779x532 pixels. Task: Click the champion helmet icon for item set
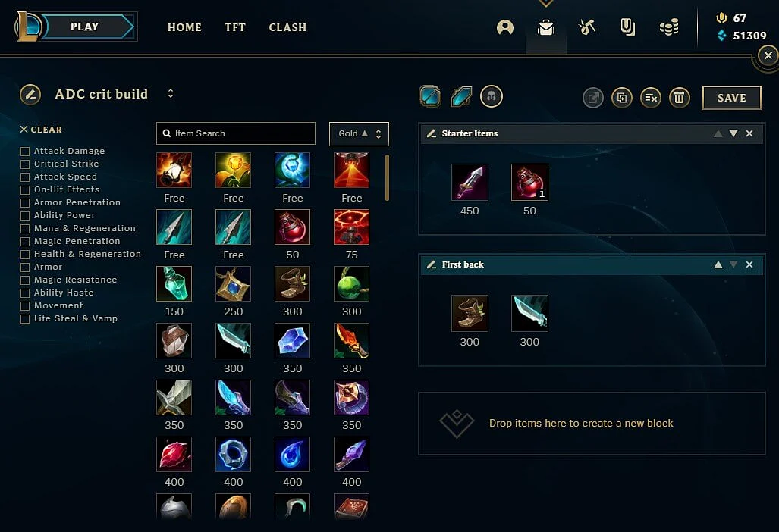(492, 96)
